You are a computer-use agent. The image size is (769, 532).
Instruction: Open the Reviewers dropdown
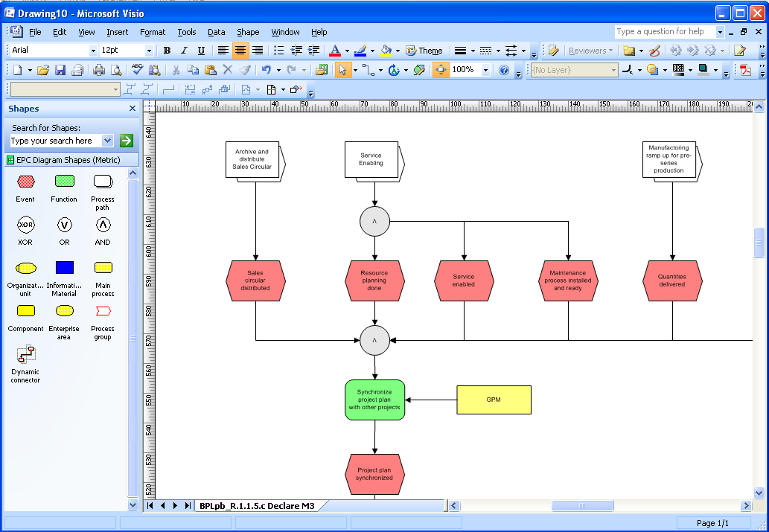590,51
